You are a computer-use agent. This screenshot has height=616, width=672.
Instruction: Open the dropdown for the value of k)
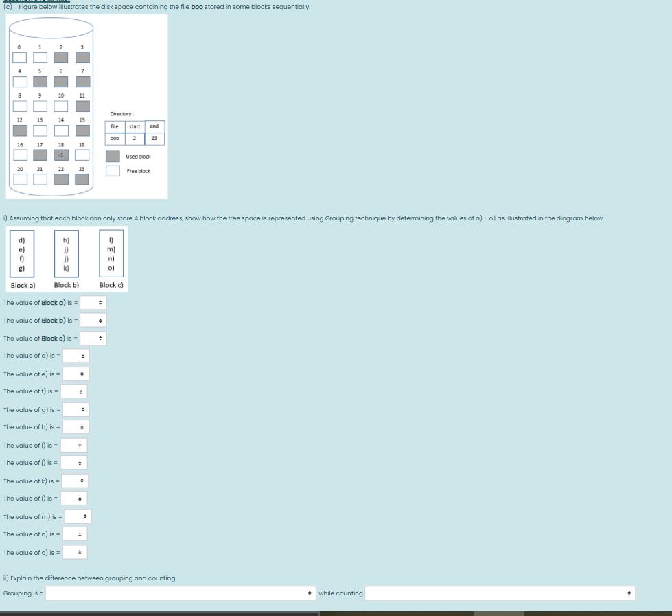(x=73, y=481)
